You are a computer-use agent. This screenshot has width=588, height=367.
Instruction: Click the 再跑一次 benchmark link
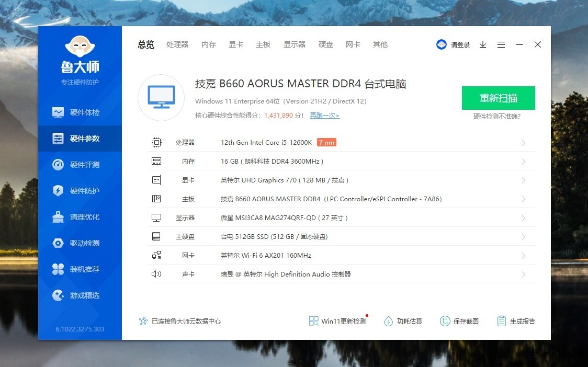click(323, 116)
